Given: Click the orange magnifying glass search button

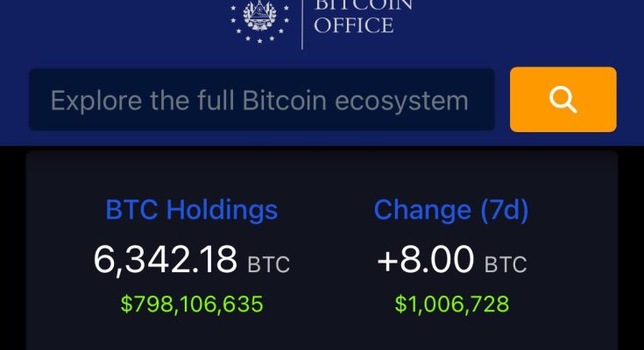Looking at the screenshot, I should pos(563,100).
